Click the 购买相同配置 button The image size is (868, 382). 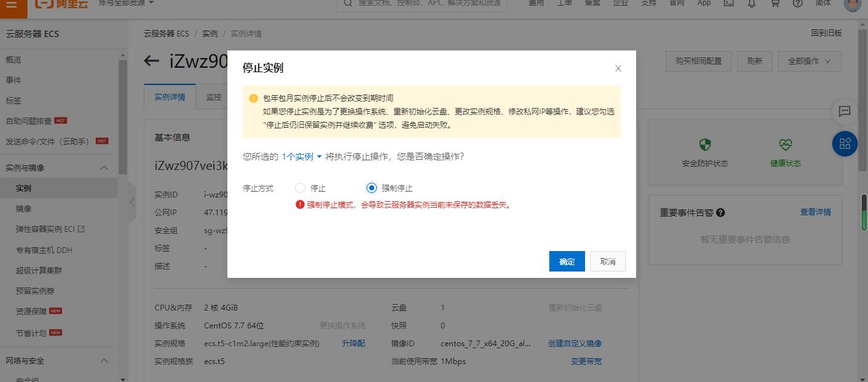pos(699,61)
